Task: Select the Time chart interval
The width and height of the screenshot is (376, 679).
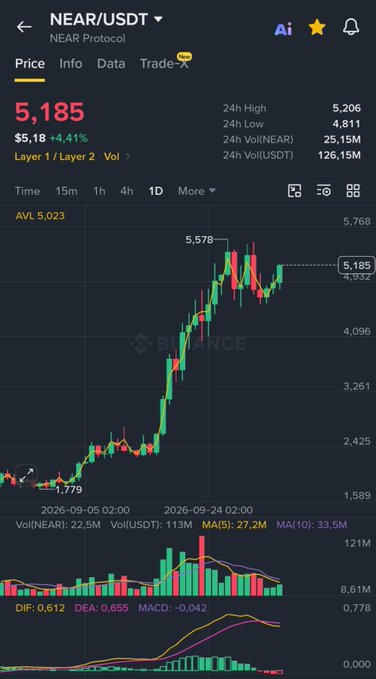Action: click(x=27, y=191)
